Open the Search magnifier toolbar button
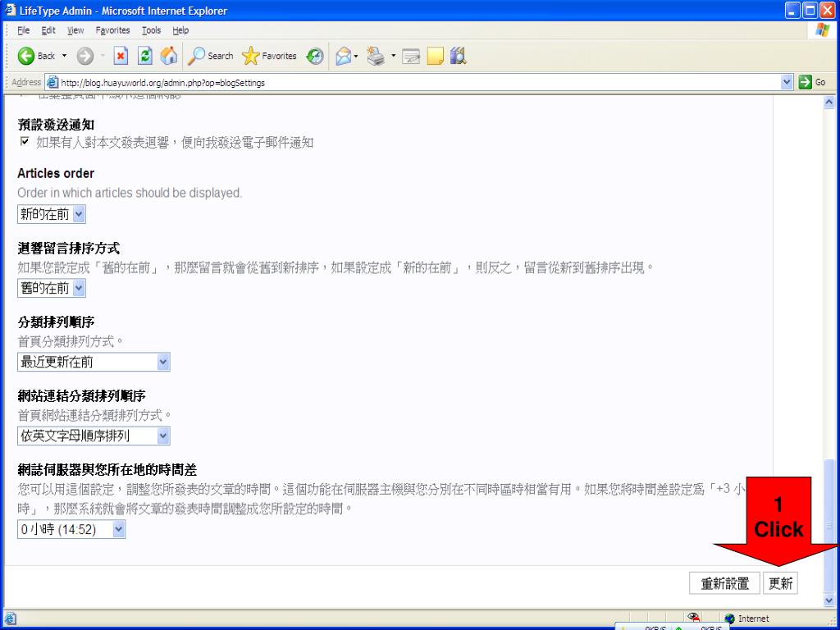This screenshot has width=840, height=630. pyautogui.click(x=210, y=56)
